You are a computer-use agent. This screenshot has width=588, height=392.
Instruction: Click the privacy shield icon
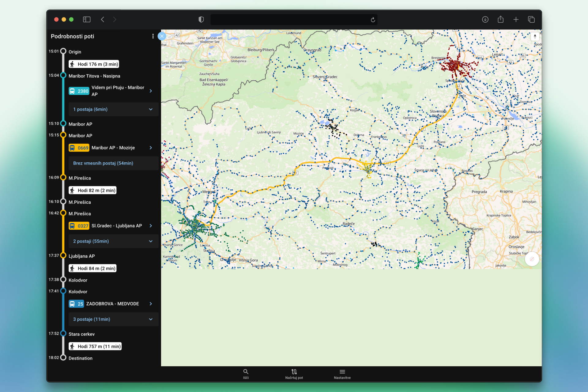coord(201,20)
